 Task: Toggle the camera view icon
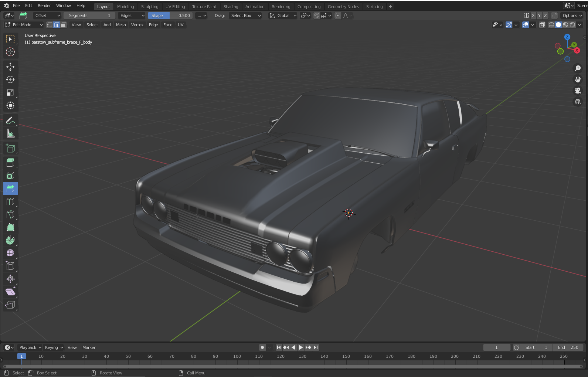pyautogui.click(x=578, y=91)
